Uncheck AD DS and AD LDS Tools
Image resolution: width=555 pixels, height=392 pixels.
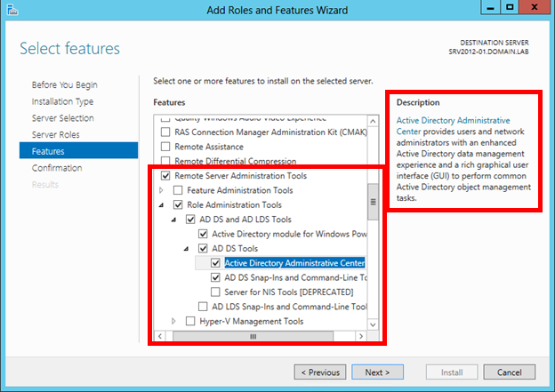(x=190, y=220)
